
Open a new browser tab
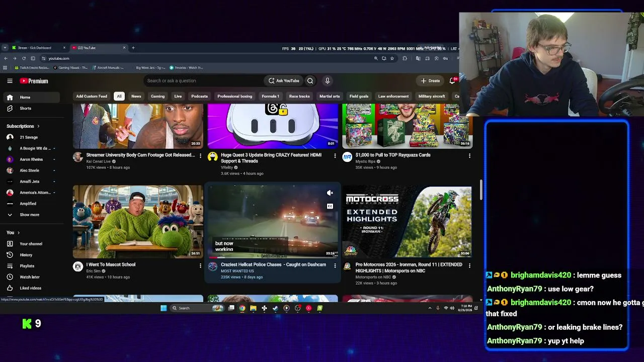coord(133,48)
